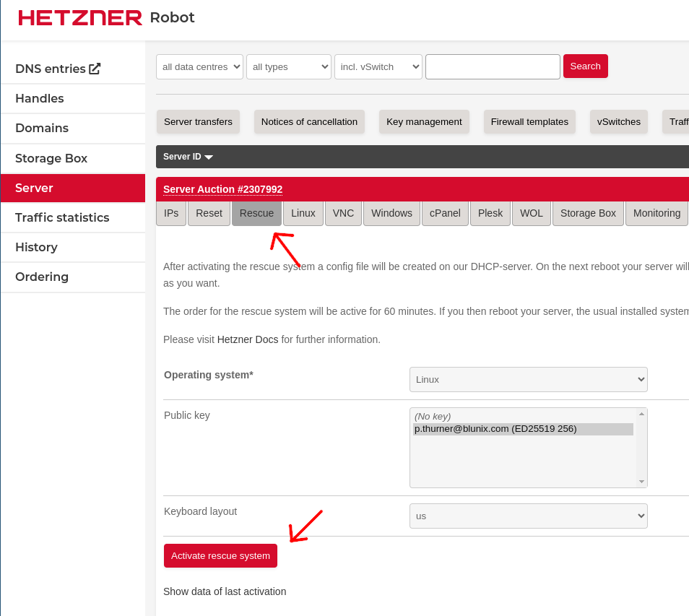This screenshot has height=616, width=689.
Task: Click the Hetzner Robot logo
Action: 79,17
